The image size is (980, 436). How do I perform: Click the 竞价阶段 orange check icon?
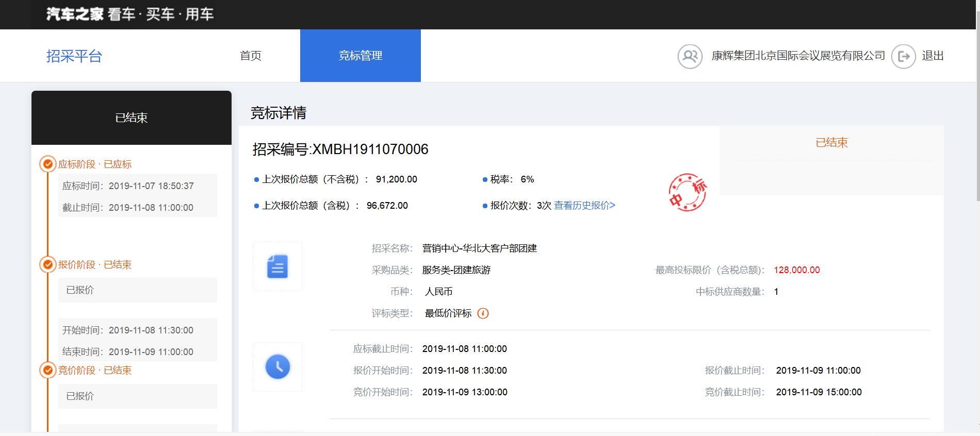(48, 371)
